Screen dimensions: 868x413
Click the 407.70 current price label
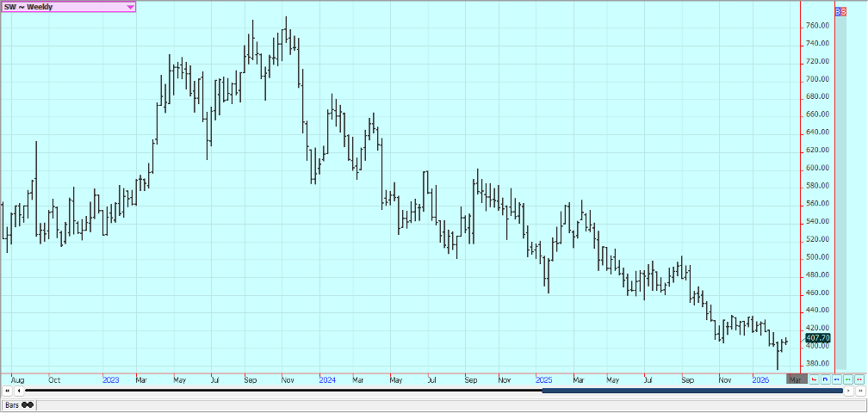[x=817, y=338]
